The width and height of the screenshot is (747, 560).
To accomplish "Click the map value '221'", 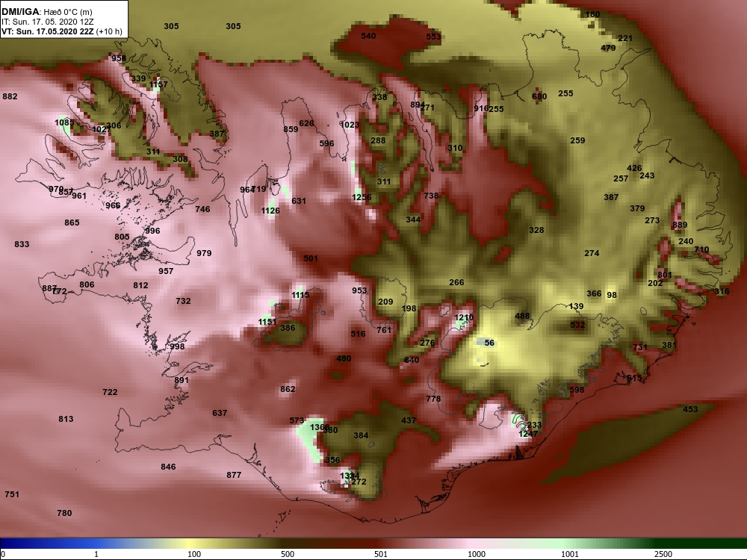I will 625,38.
